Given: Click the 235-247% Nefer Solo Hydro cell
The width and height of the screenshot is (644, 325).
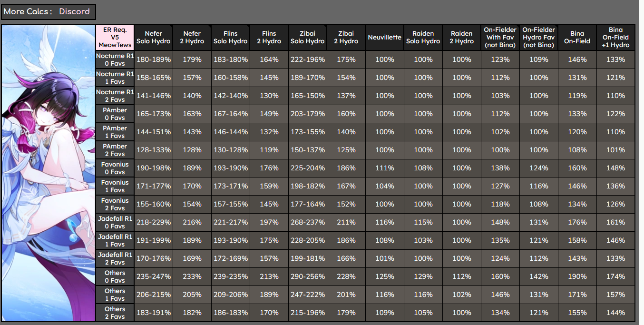Looking at the screenshot, I should pos(153,276).
